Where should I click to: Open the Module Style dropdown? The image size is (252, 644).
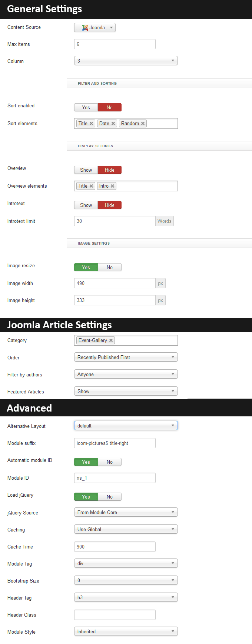pos(126,632)
